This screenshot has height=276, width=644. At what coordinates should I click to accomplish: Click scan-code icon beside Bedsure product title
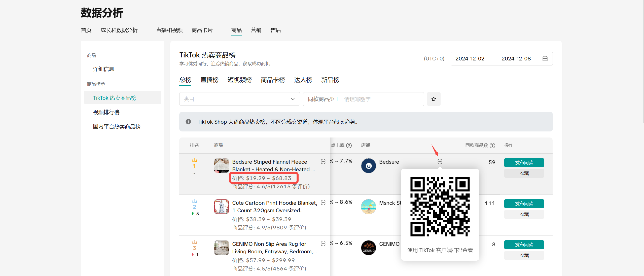point(323,162)
